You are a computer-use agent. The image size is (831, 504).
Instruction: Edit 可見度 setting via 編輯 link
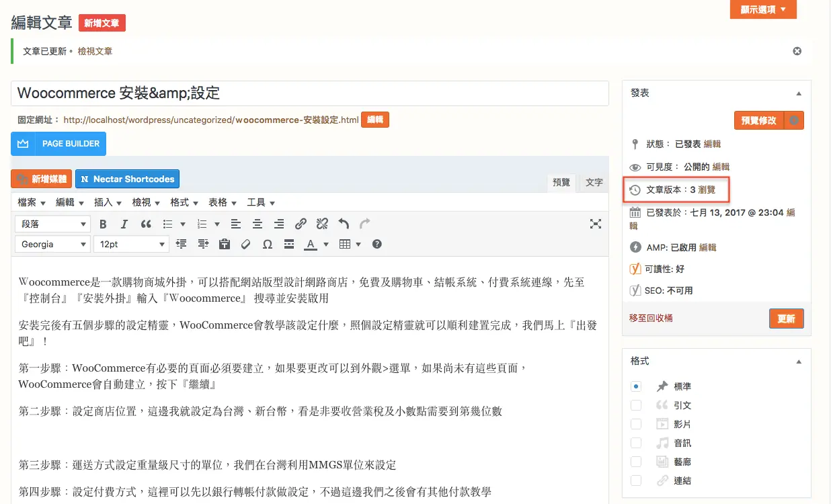coord(721,167)
